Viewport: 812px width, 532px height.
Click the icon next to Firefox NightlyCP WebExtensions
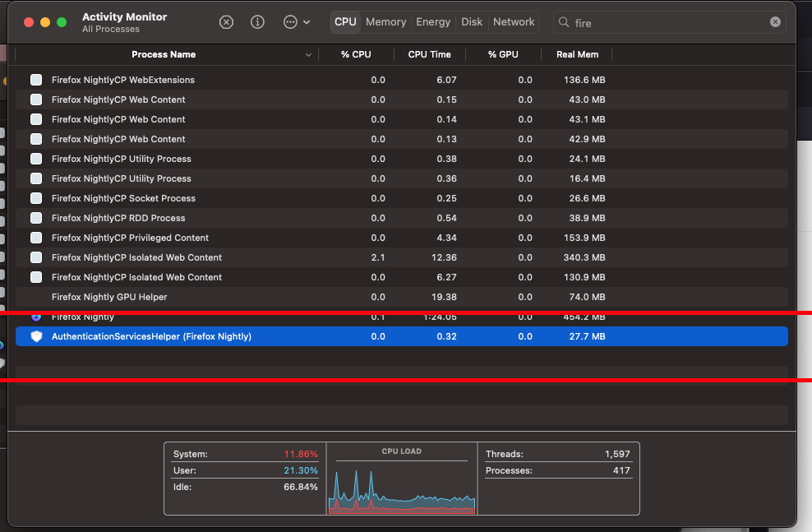click(x=36, y=80)
